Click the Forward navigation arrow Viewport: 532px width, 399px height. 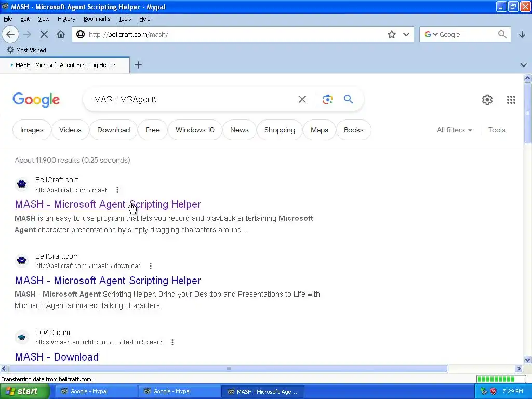pos(27,34)
